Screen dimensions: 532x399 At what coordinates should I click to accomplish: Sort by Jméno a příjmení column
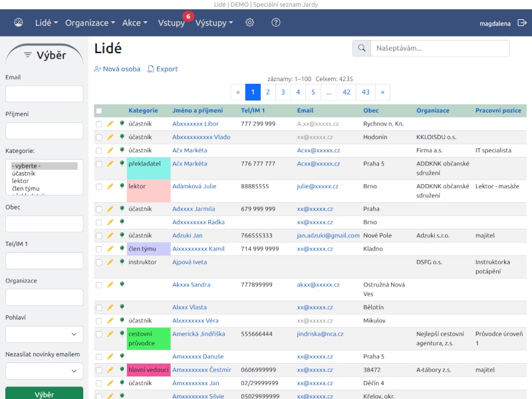(198, 110)
